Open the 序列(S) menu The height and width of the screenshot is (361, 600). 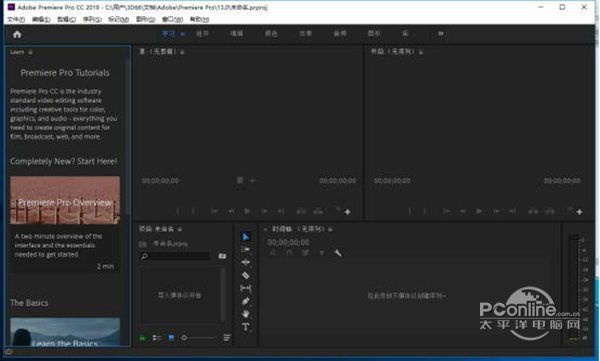[x=92, y=19]
